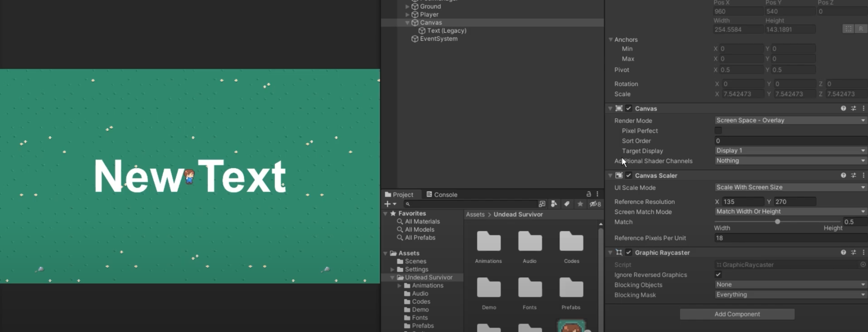Adjust the Match Width/Height slider
Image resolution: width=868 pixels, height=332 pixels.
777,222
